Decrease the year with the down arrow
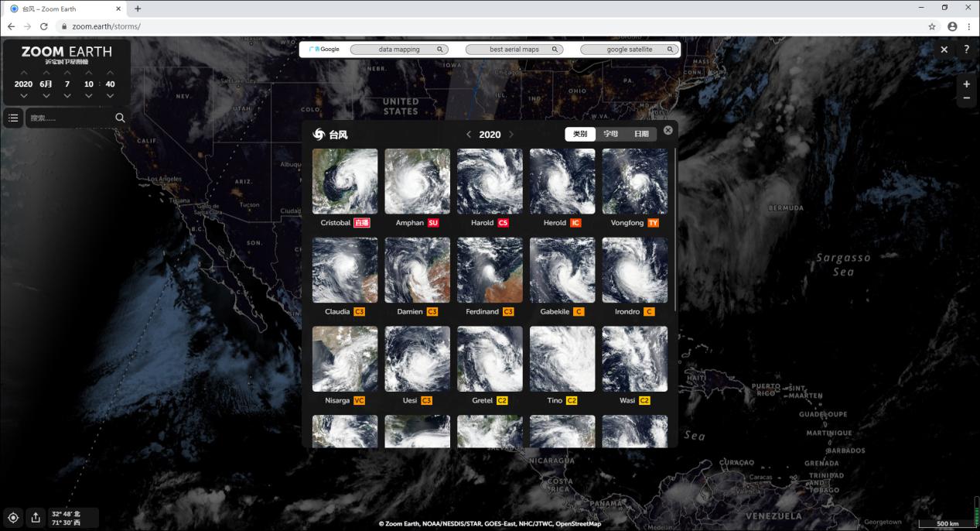This screenshot has height=531, width=980. pyautogui.click(x=23, y=96)
